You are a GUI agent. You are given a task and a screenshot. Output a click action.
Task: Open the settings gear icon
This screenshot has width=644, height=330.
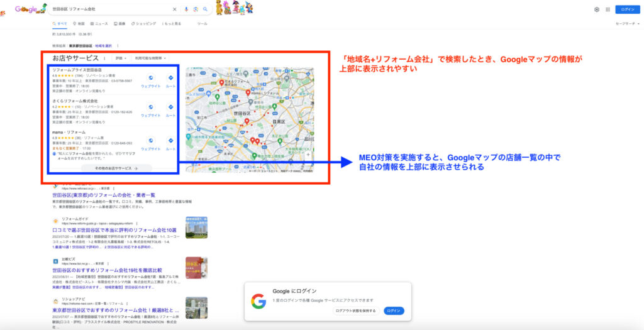596,9
